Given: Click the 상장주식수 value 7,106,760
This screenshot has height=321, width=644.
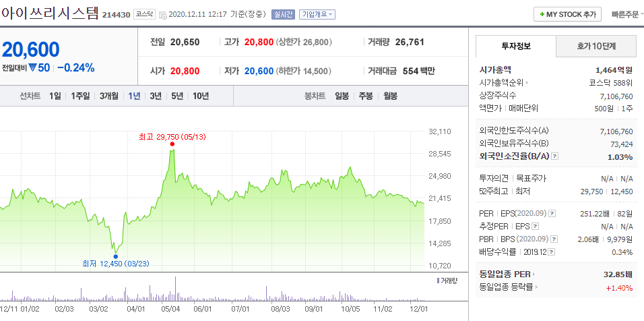Looking at the screenshot, I should tap(616, 96).
